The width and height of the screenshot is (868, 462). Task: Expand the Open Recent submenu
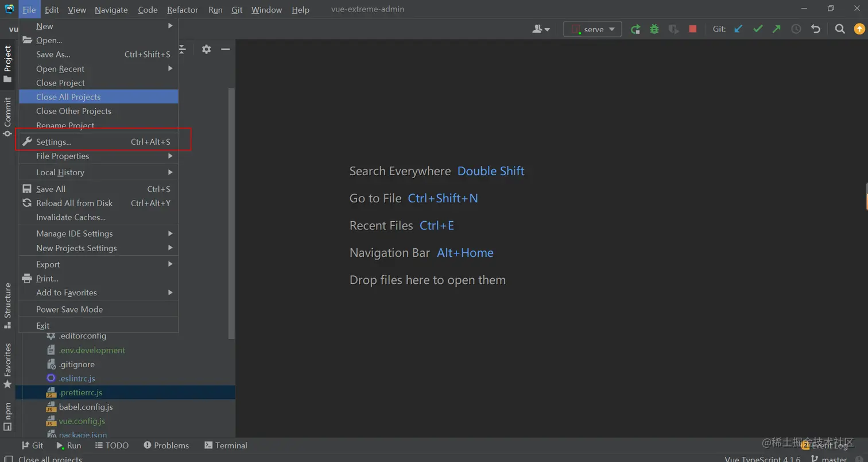pos(99,68)
